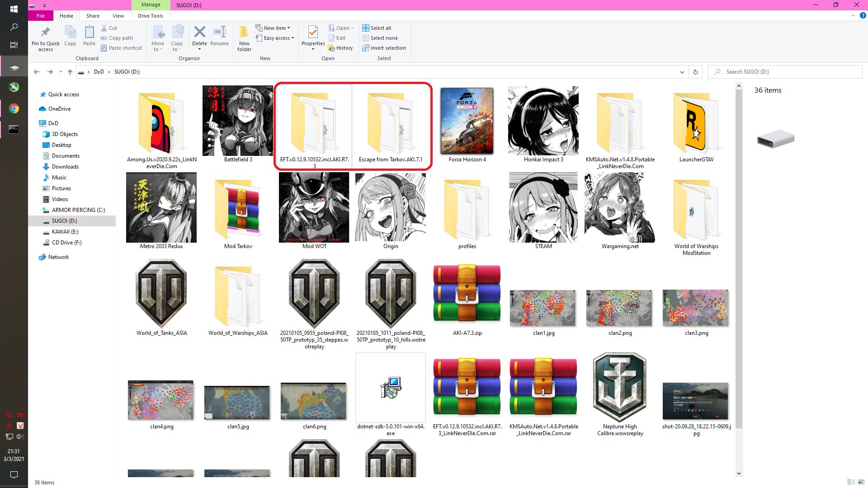Open the Properties ribbon button
This screenshot has height=488, width=868.
[313, 33]
